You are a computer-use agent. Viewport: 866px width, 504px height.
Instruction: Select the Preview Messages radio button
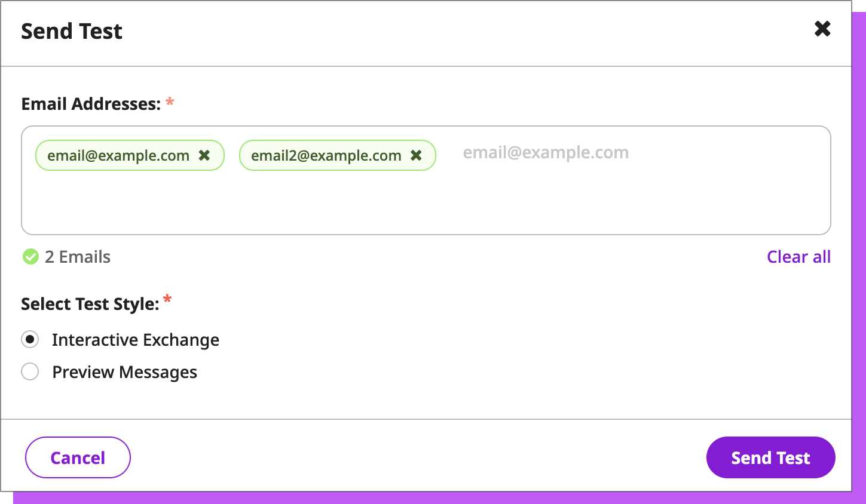tap(30, 371)
